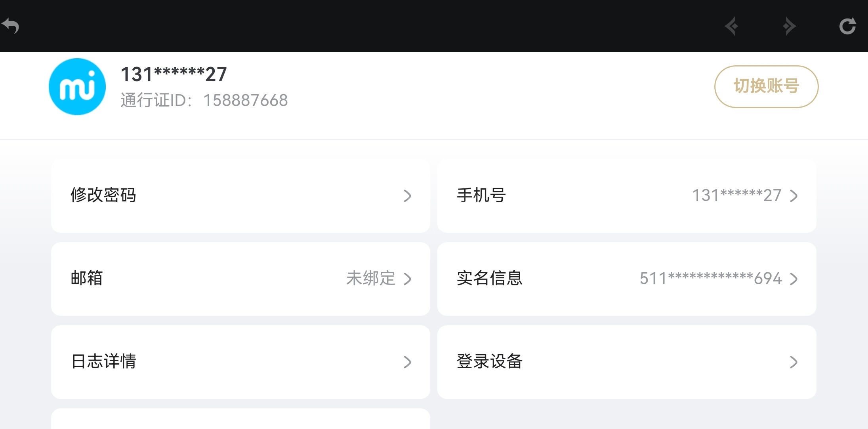
Task: Select the 通行证ID number text
Action: [246, 101]
